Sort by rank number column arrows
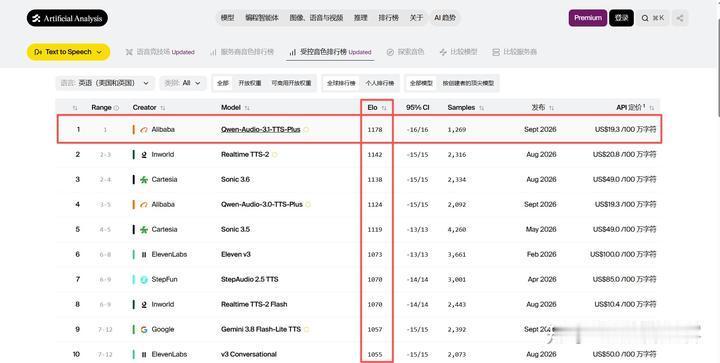The image size is (720, 363). pyautogui.click(x=75, y=108)
